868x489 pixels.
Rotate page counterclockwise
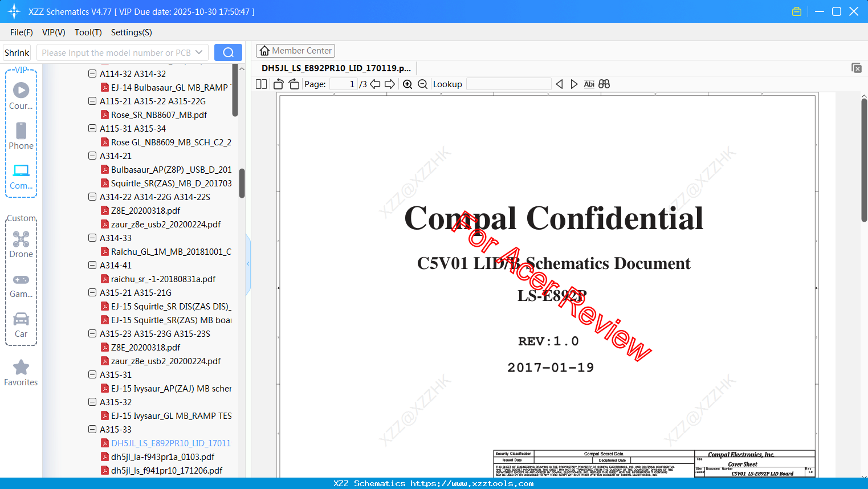[x=278, y=84]
